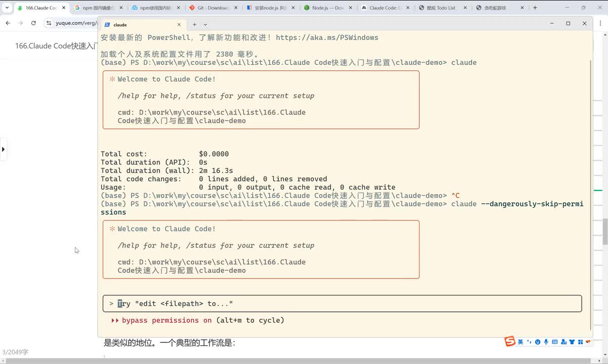Open the browser tab search dropdown
This screenshot has width=608, height=364.
point(7,8)
